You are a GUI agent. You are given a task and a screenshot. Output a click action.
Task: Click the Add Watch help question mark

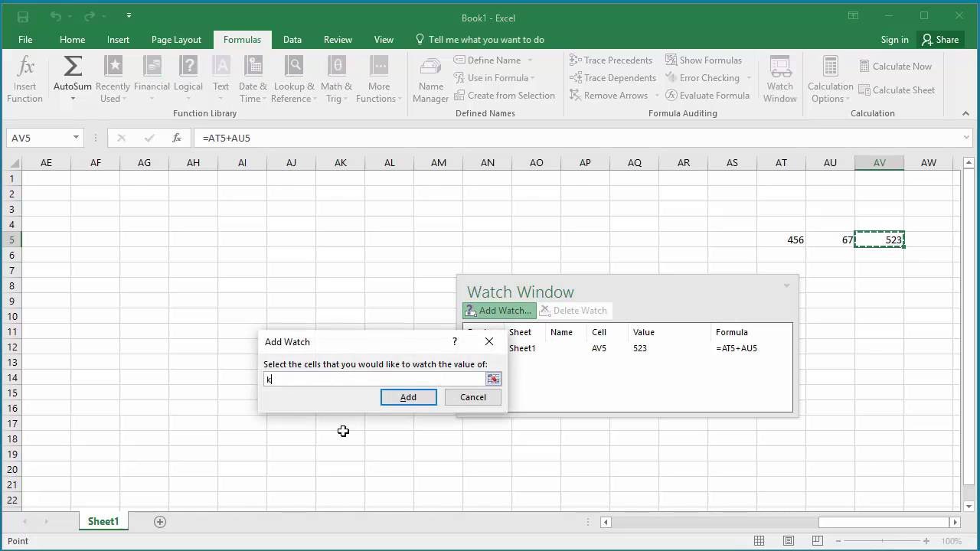pos(454,341)
